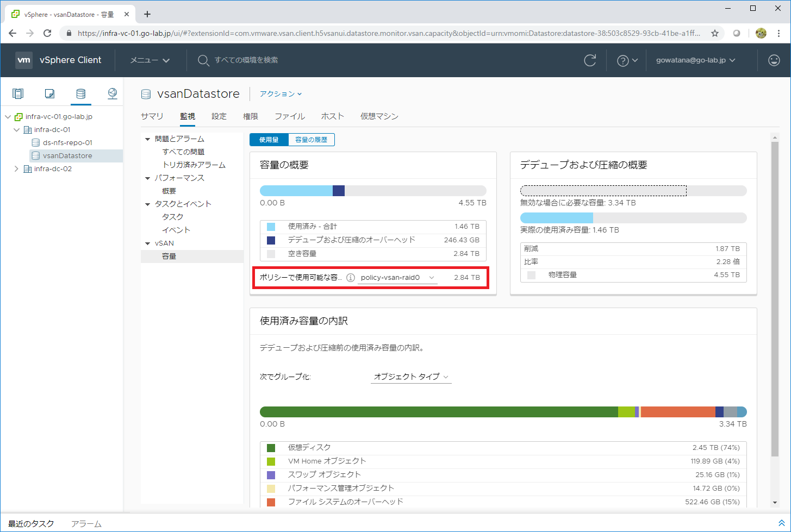Open the オブジェクト タイプ grouping dropdown

411,377
